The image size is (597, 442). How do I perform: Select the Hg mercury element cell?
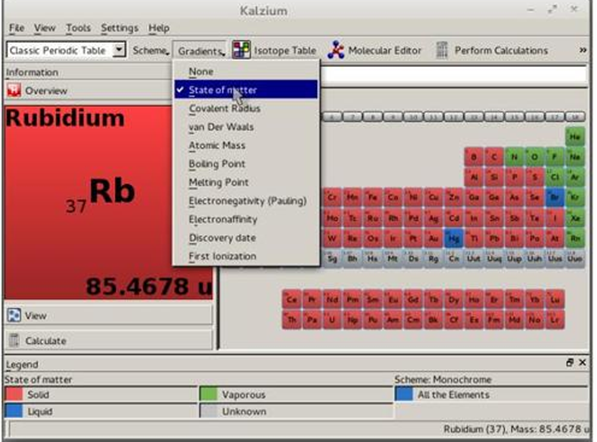click(453, 238)
